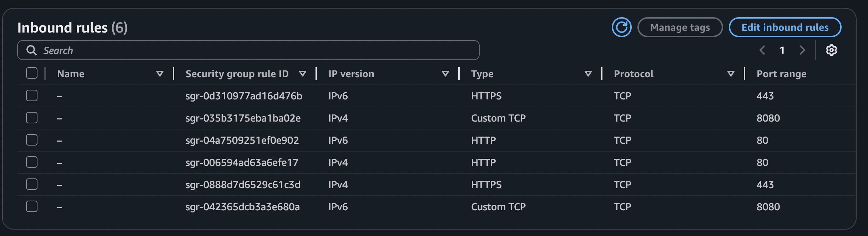The height and width of the screenshot is (236, 868).
Task: Click into the Search rules field
Action: [x=250, y=50]
